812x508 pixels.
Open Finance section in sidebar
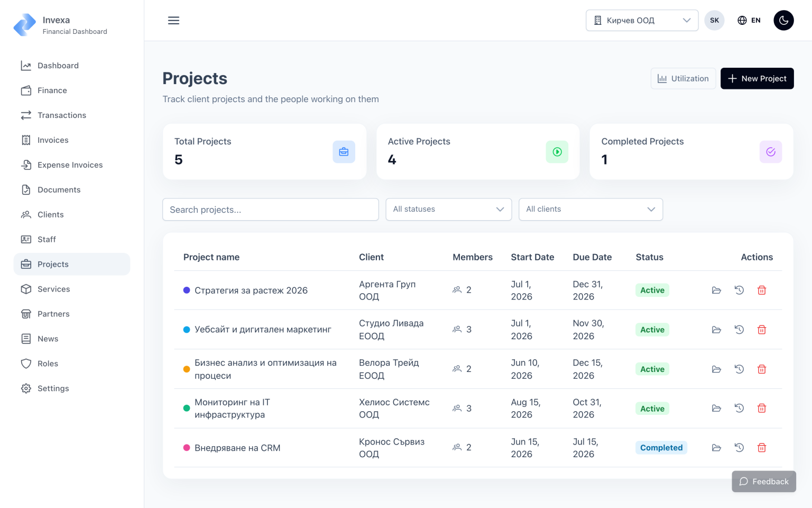72,90
